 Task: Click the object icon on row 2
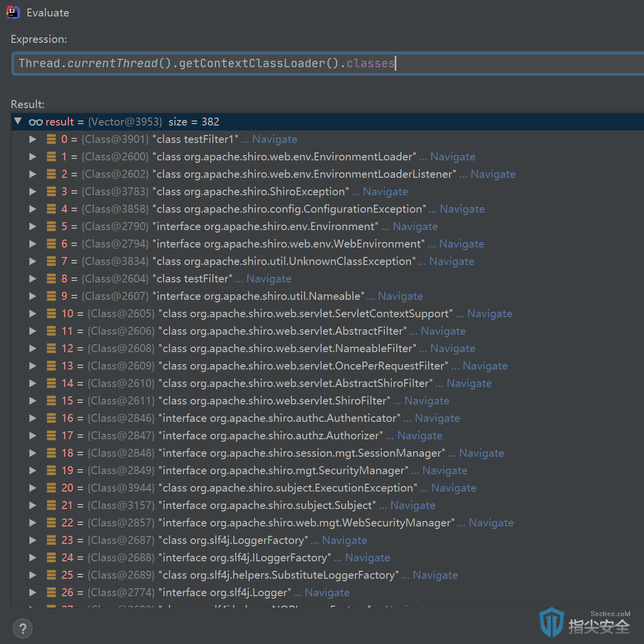pyautogui.click(x=51, y=174)
